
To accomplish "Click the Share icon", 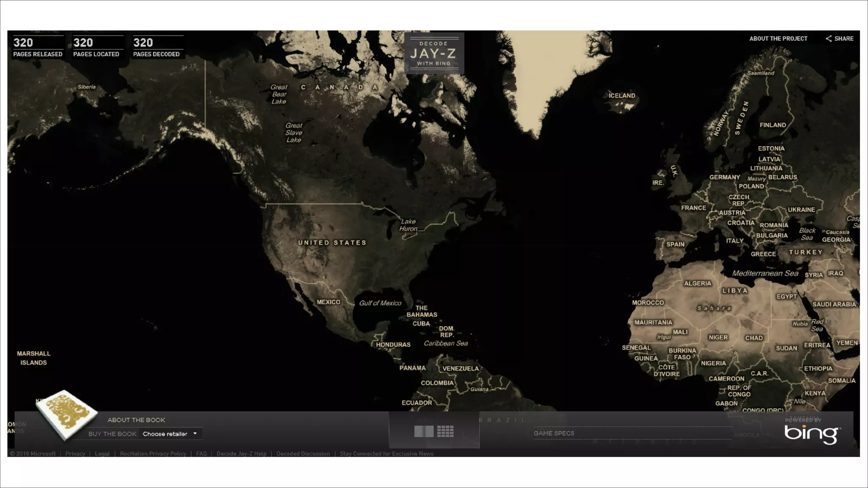I will [x=829, y=39].
